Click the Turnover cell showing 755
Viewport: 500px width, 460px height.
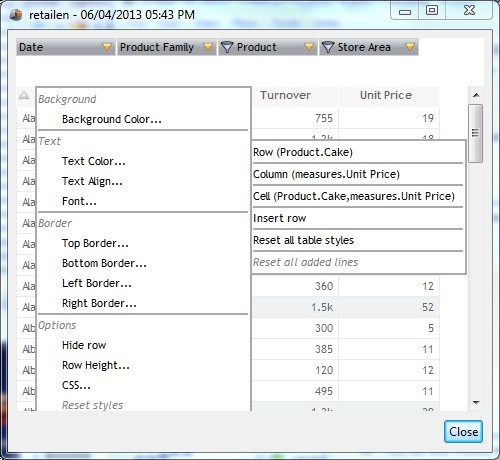click(295, 118)
